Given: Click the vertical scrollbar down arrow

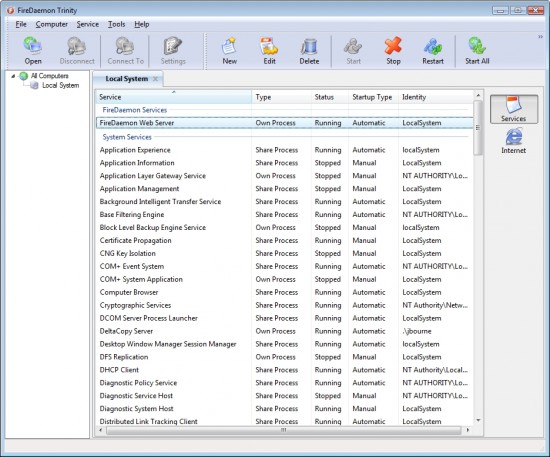Looking at the screenshot, I should point(478,420).
